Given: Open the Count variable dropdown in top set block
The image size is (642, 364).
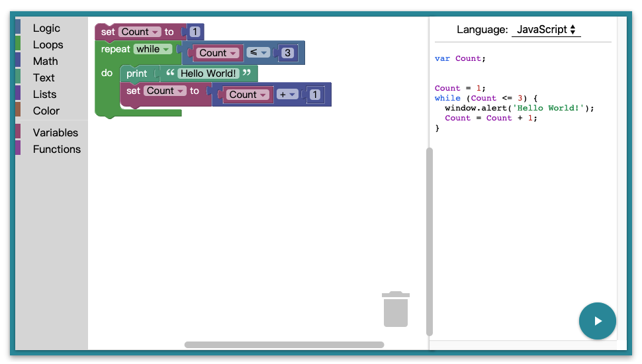Looking at the screenshot, I should [x=140, y=32].
